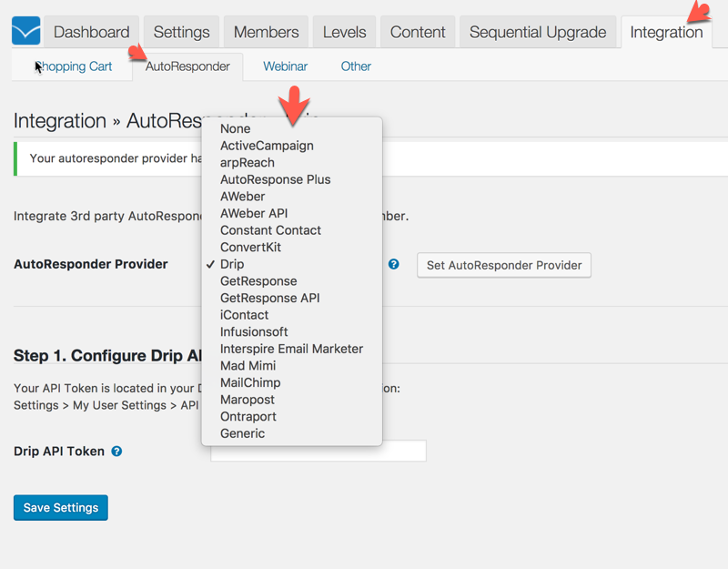
Task: Click the Save Settings button
Action: (61, 508)
